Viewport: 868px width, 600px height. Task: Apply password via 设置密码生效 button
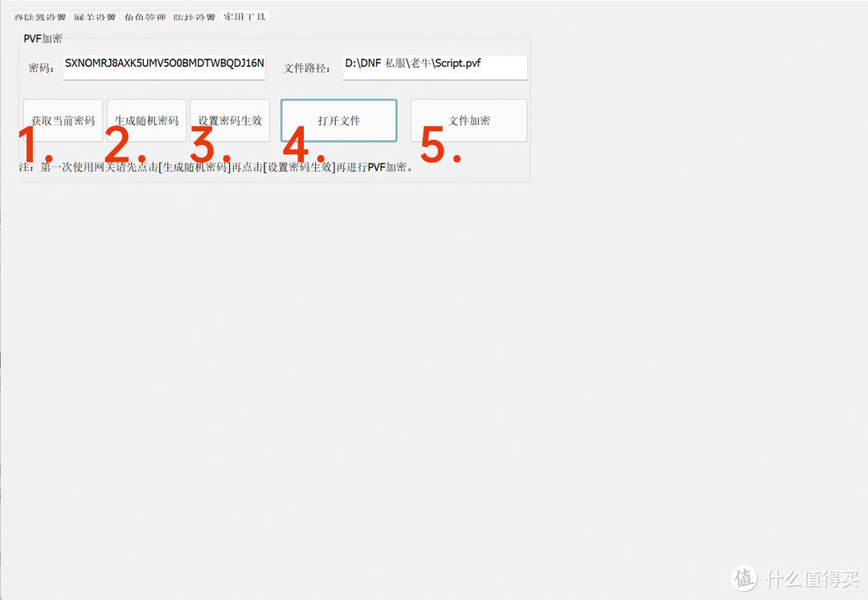pos(230,120)
